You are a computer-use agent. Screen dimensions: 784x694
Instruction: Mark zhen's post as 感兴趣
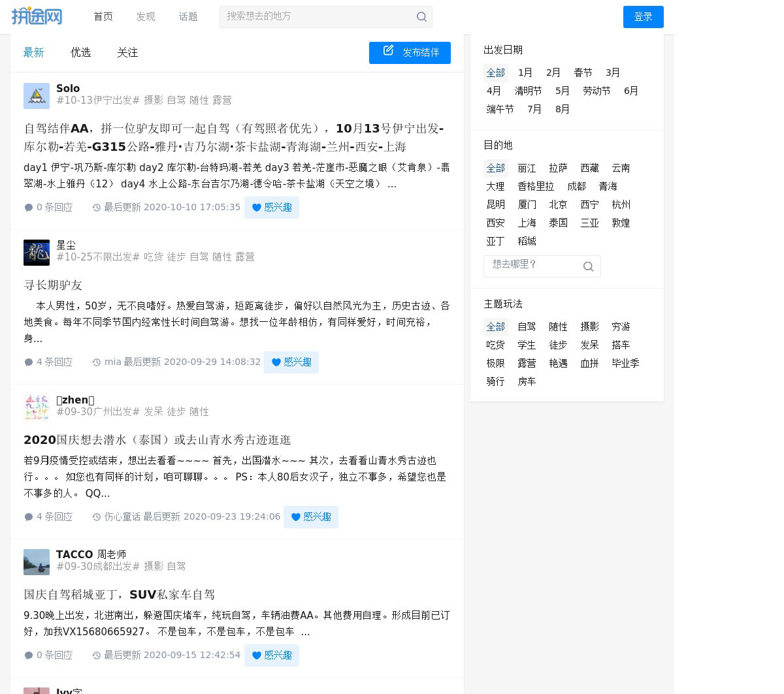[x=311, y=517]
